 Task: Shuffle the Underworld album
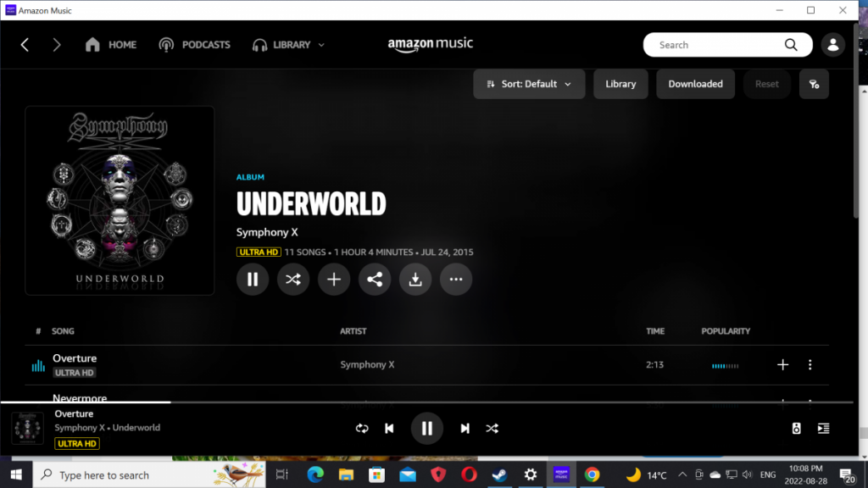coord(293,280)
